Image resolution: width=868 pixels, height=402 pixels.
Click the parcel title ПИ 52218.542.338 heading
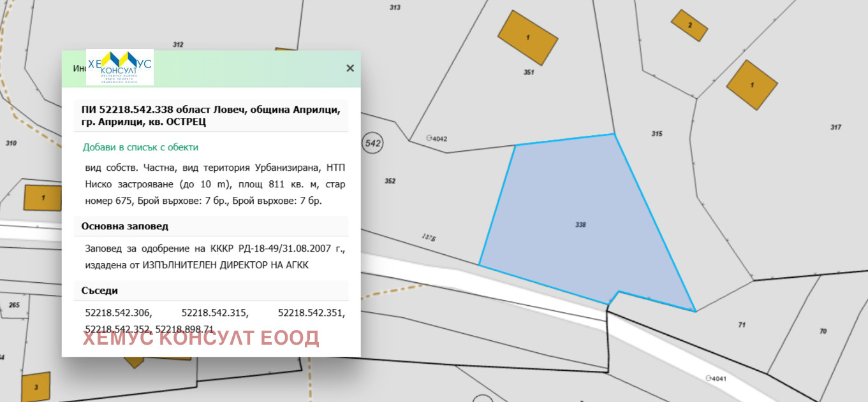coord(210,115)
